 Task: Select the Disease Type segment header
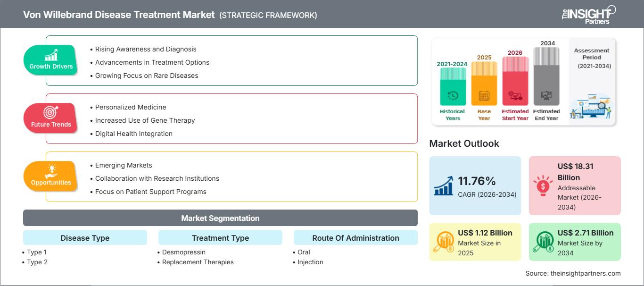coord(85,238)
